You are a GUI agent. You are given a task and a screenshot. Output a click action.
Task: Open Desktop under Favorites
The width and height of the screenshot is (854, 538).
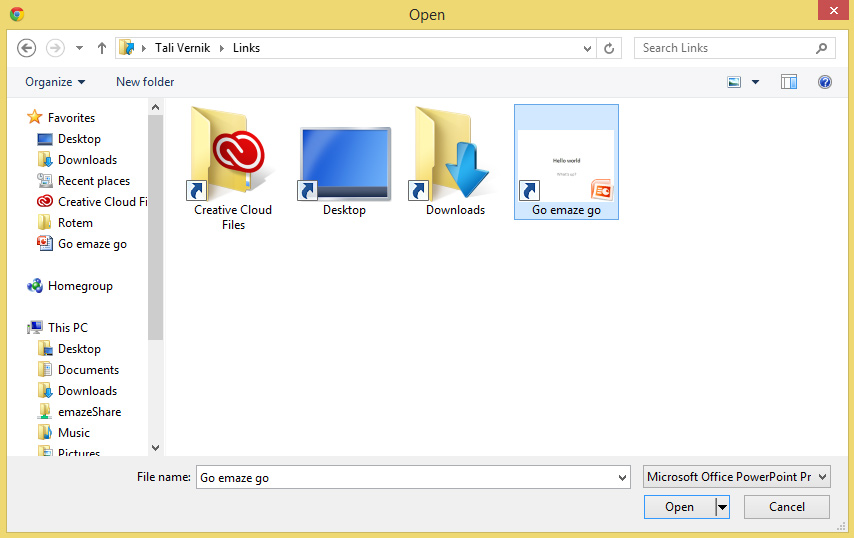point(80,139)
